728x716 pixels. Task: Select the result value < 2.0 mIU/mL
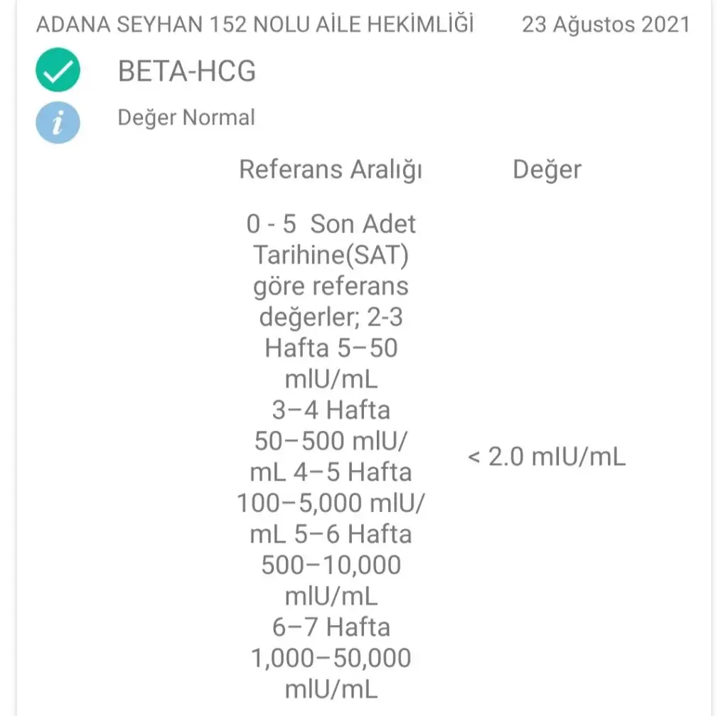pos(547,456)
